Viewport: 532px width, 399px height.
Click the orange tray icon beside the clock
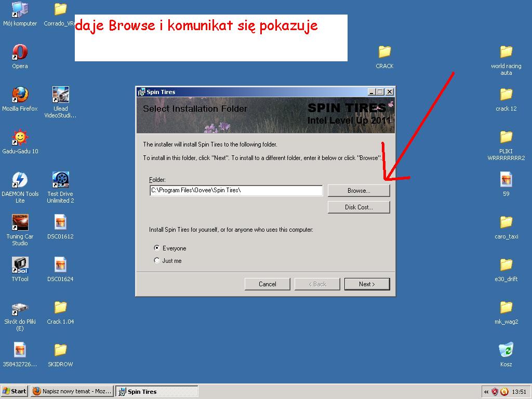[x=504, y=392]
